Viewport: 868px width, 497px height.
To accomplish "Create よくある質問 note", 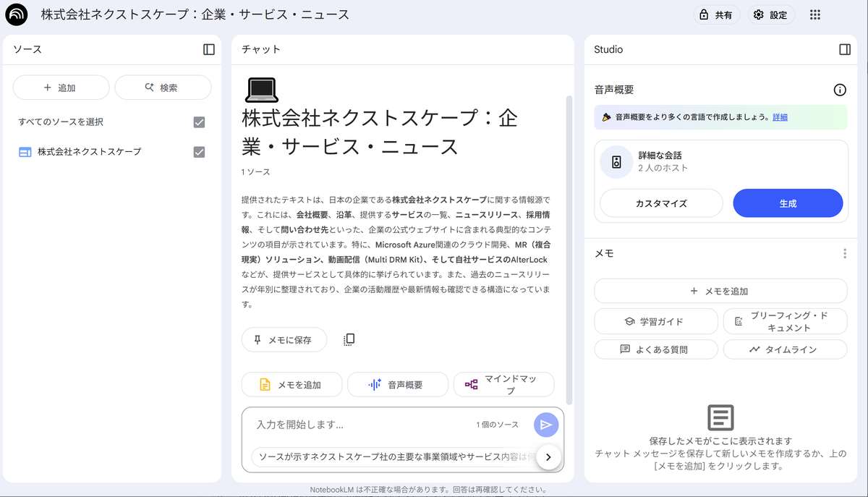I will [656, 349].
